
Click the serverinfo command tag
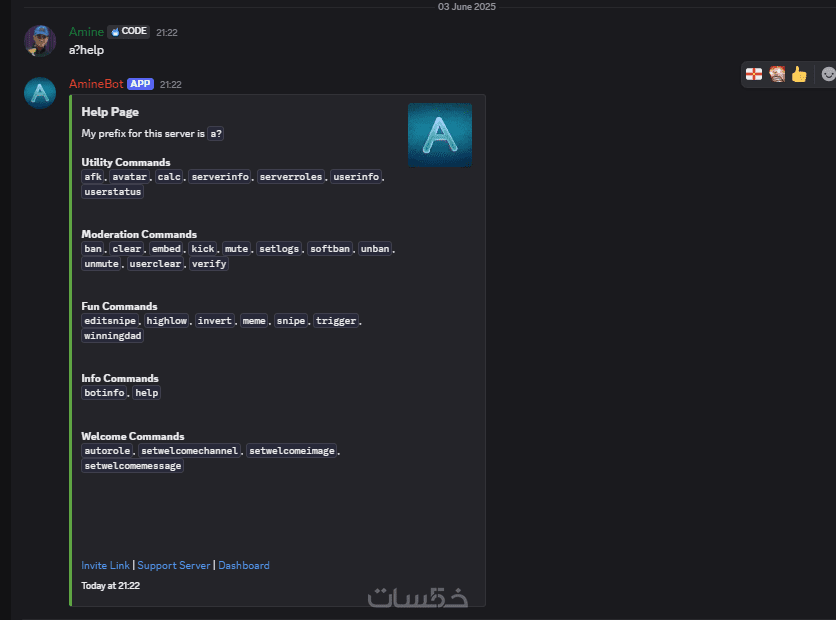[x=220, y=177]
